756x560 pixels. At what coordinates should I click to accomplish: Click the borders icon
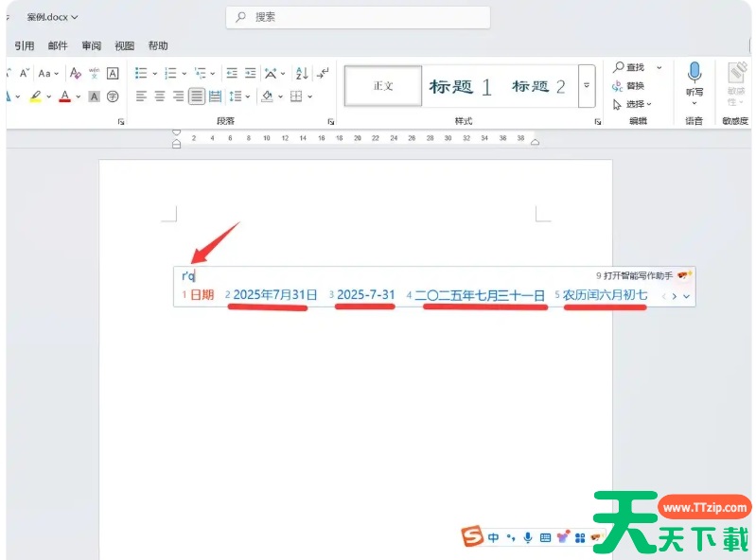click(x=296, y=96)
